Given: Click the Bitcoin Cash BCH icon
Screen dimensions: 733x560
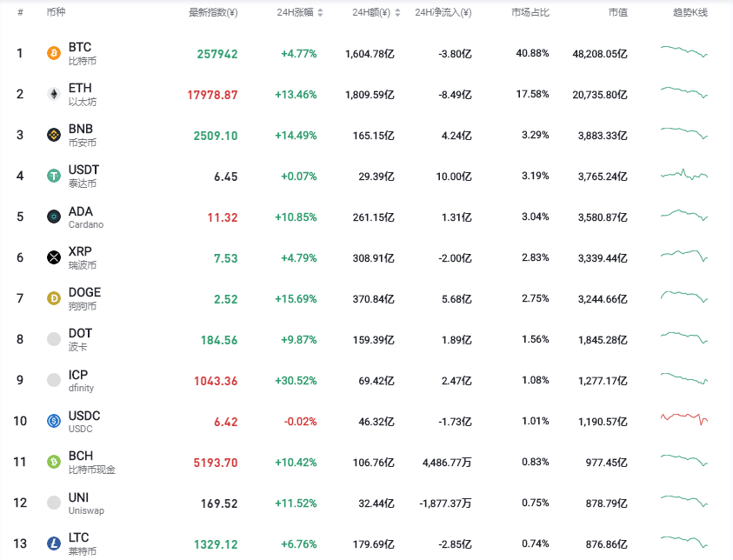Looking at the screenshot, I should pyautogui.click(x=54, y=462).
